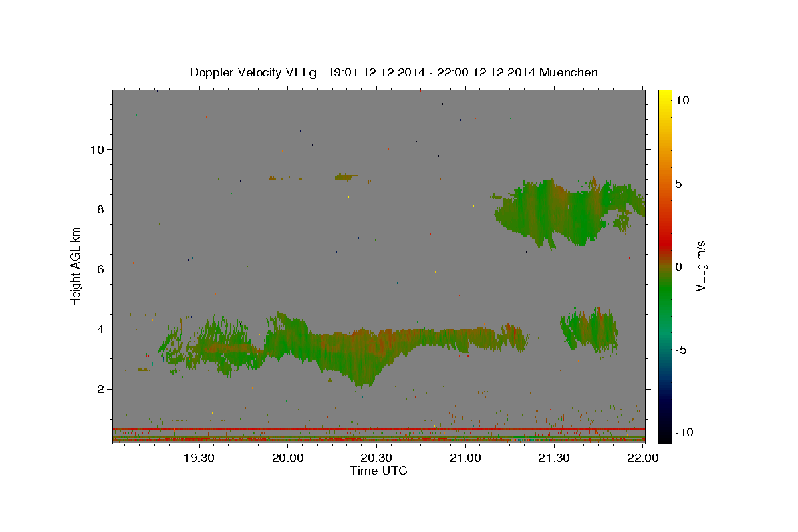The height and width of the screenshot is (532, 798).
Task: Click the colorbar tick label 0
Action: tap(679, 267)
